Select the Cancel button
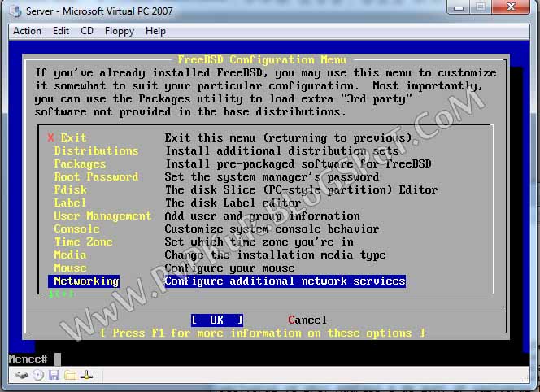The image size is (540, 392). pyautogui.click(x=307, y=320)
